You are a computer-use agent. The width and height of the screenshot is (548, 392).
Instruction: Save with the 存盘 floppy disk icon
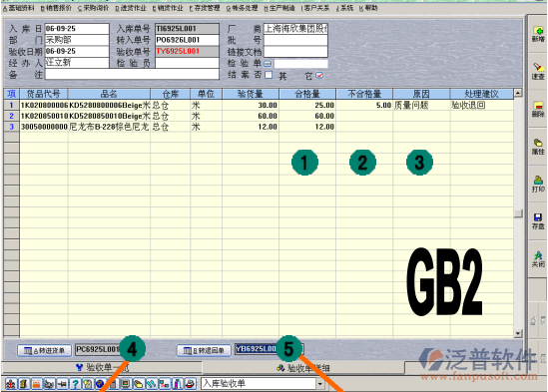(x=538, y=221)
